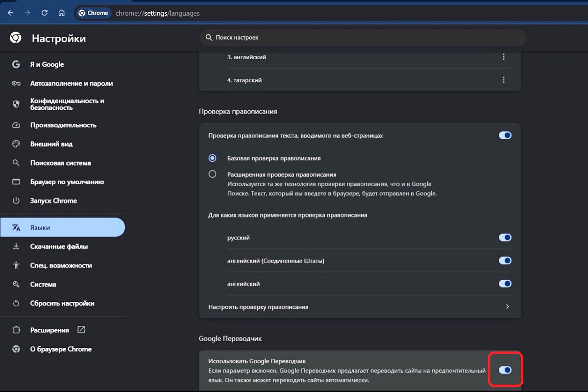Open Настроить проверку правописания row
Screen dimensions: 588x392
tap(360, 307)
